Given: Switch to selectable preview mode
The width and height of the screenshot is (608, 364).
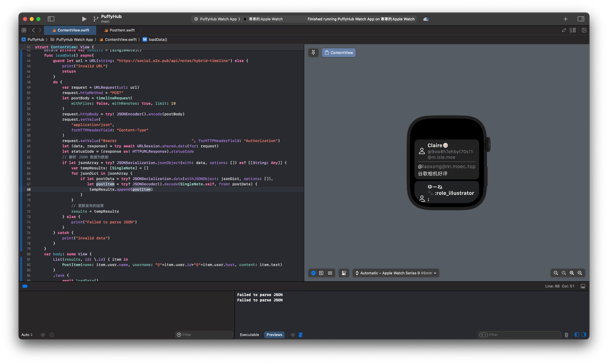Looking at the screenshot, I should coord(321,273).
